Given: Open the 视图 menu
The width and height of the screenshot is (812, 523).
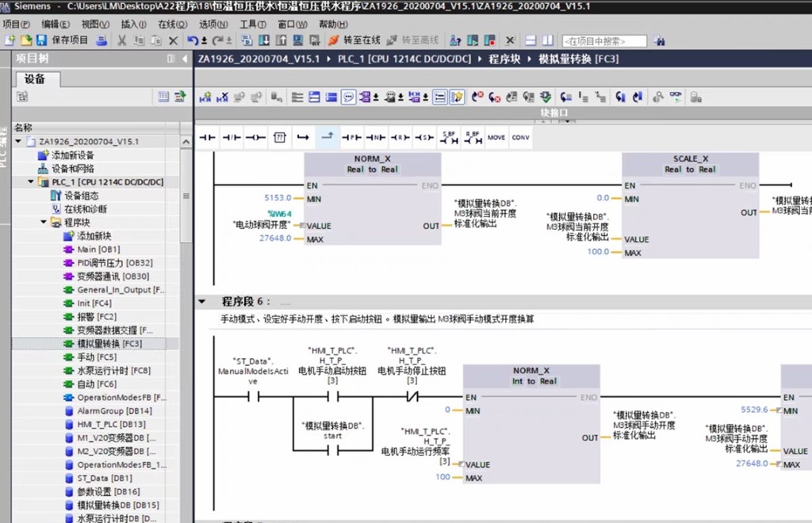Looking at the screenshot, I should coord(95,25).
